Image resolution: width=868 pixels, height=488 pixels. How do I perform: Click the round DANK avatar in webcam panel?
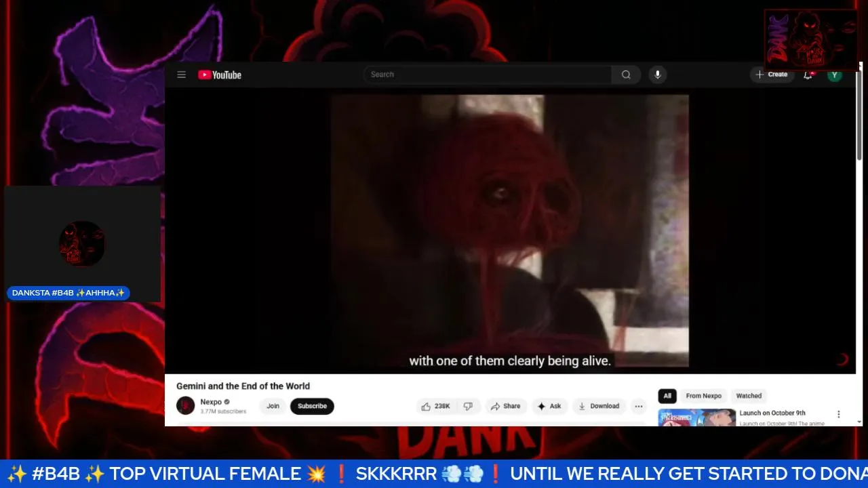pos(82,243)
